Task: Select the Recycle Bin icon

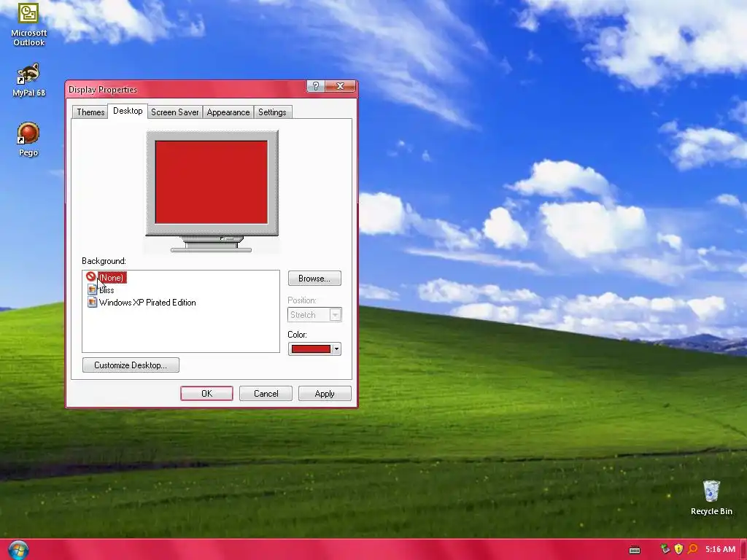Action: click(711, 498)
